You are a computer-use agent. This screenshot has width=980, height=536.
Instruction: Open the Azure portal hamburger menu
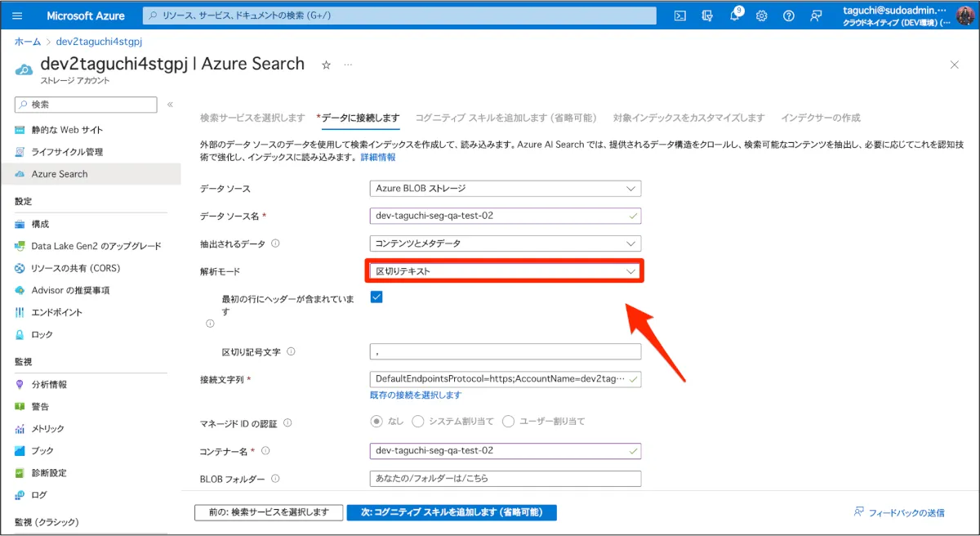click(x=18, y=16)
